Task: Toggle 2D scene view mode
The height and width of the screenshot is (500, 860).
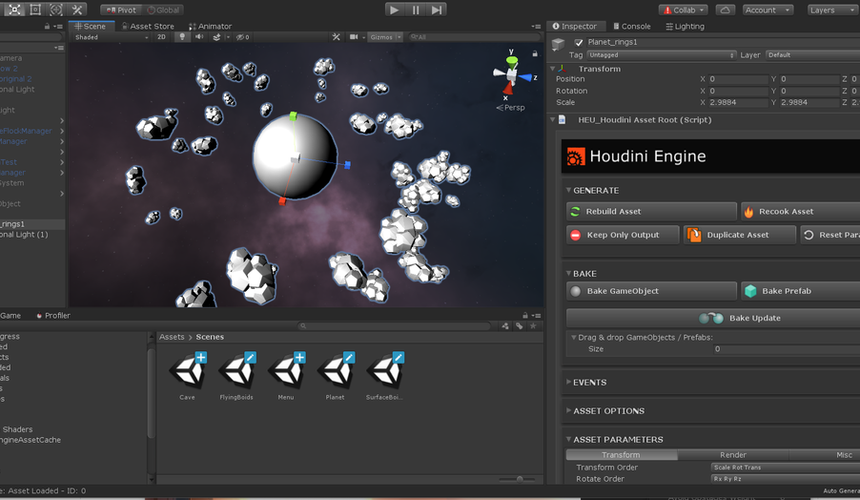Action: click(161, 37)
